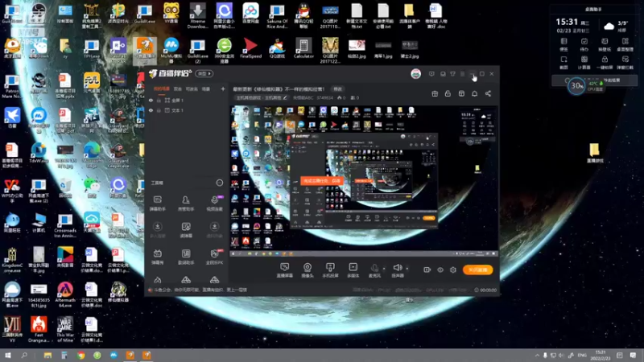
Task: Toggle visibility of the 全屏 1 source
Action: pos(151,100)
